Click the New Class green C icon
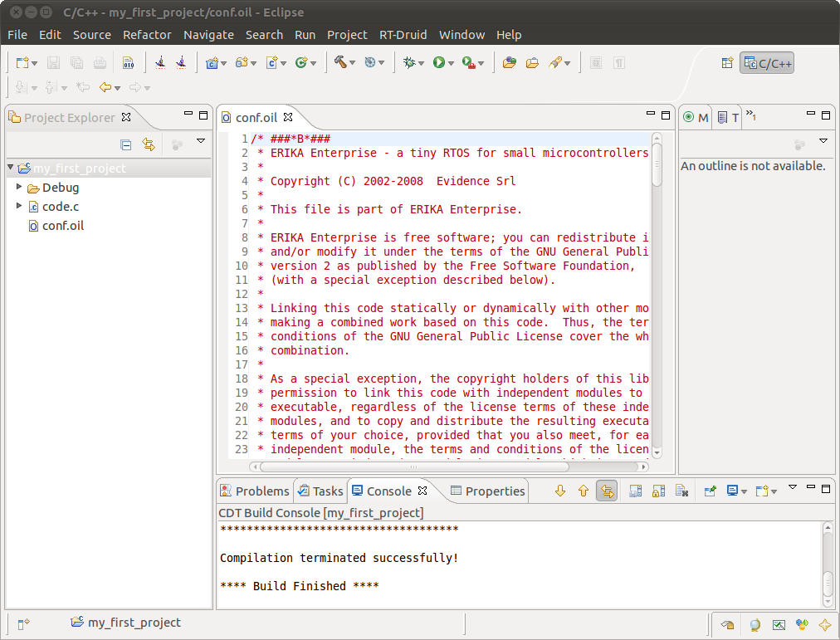840x640 pixels. click(301, 62)
